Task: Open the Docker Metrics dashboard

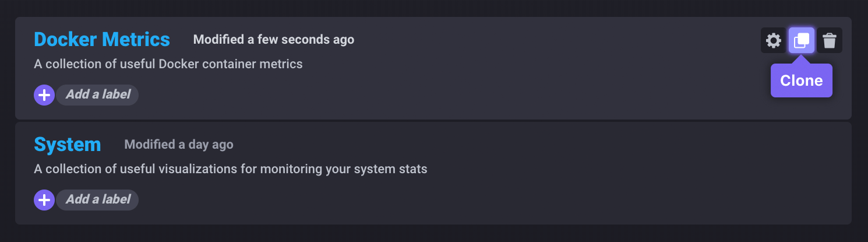Action: pyautogui.click(x=102, y=40)
